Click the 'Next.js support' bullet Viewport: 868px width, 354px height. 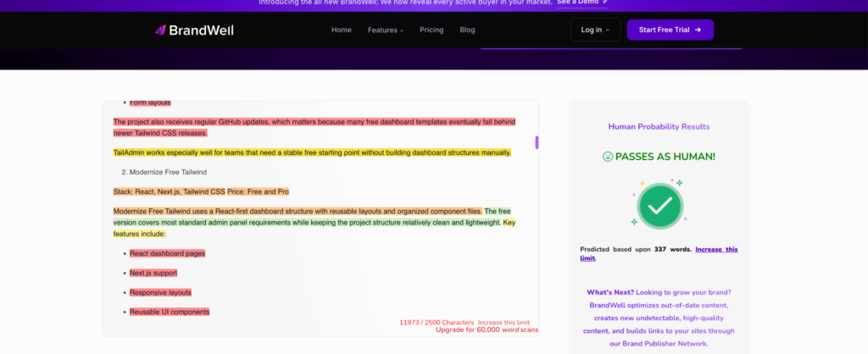click(153, 273)
